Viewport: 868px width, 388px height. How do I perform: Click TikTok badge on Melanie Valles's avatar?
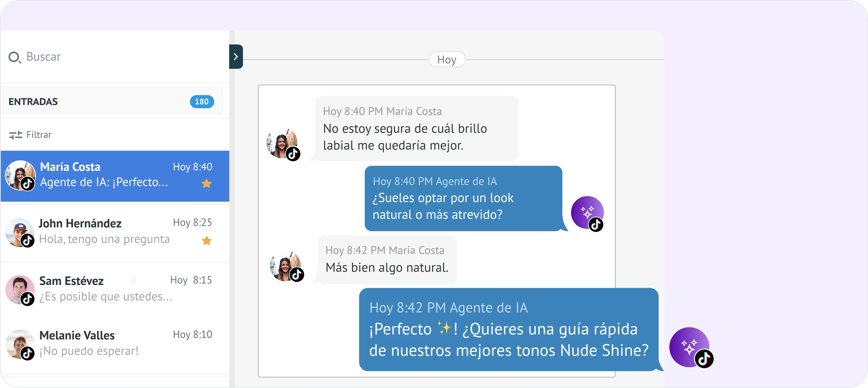point(27,353)
